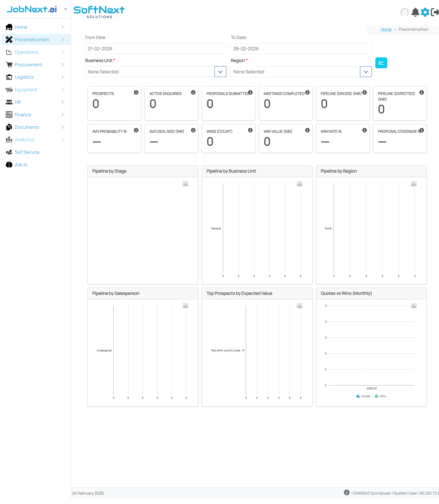
Task: Download the Pipeline by Region chart
Action: pyautogui.click(x=414, y=184)
